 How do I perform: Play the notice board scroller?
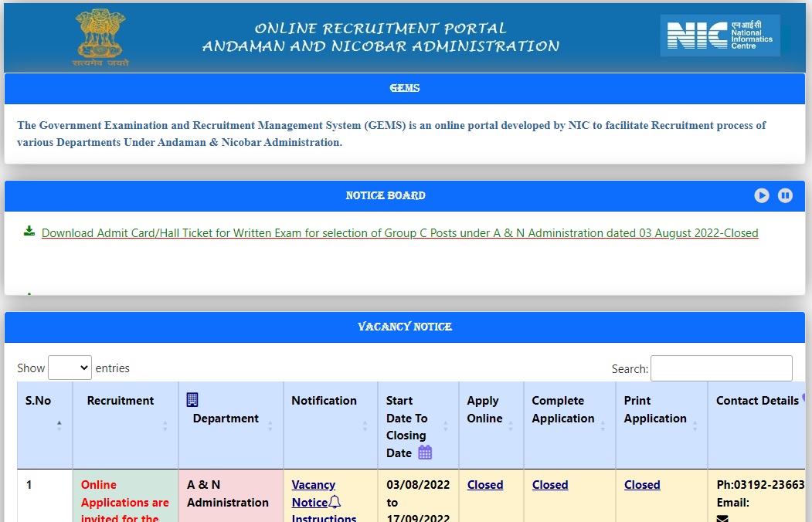click(x=762, y=195)
